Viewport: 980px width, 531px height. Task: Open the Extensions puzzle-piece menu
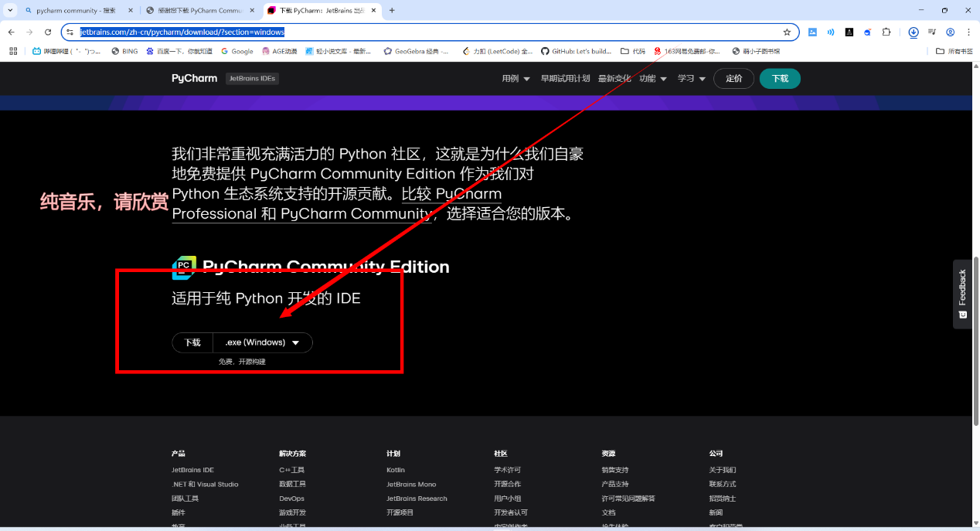[x=886, y=32]
